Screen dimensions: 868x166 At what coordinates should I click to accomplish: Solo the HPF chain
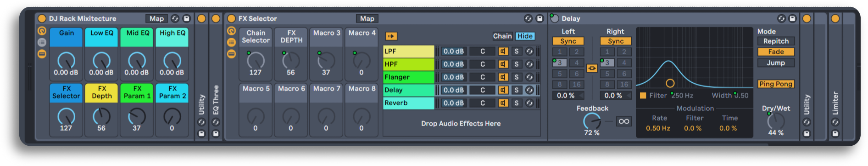pyautogui.click(x=516, y=64)
